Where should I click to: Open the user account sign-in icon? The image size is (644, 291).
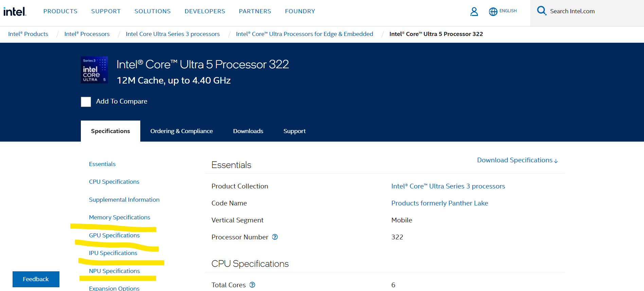tap(474, 12)
